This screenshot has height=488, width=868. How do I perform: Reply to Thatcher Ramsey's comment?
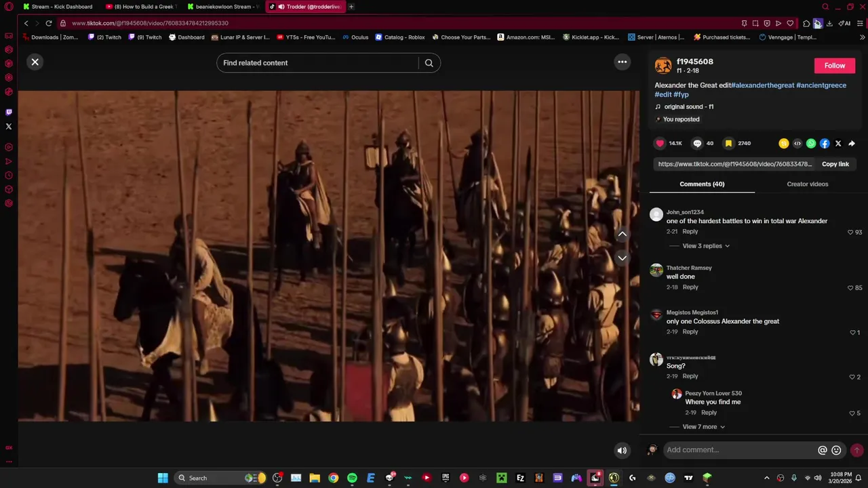point(690,287)
